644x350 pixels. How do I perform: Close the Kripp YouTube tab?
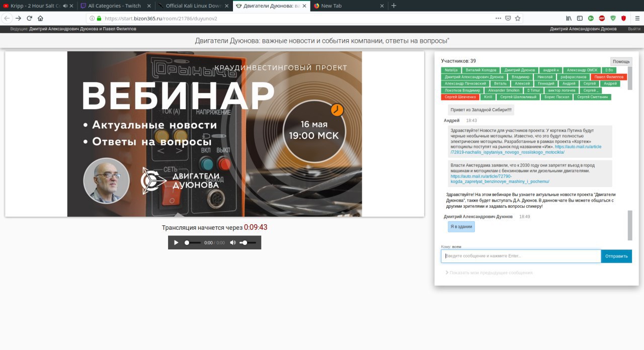point(71,6)
